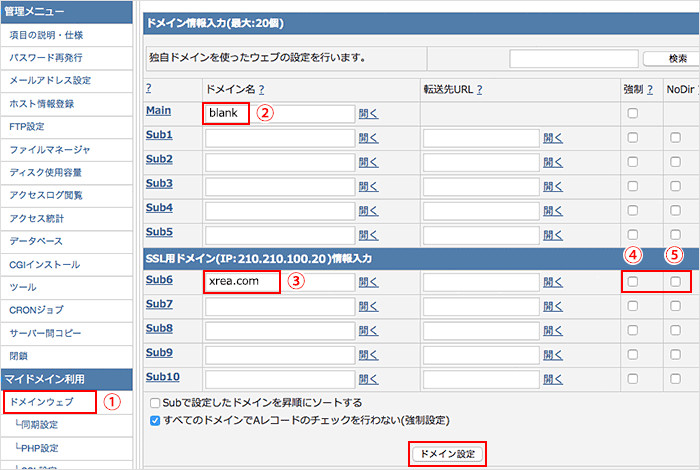The width and height of the screenshot is (700, 470).
Task: Toggle the Sub sort ascending checkbox
Action: coord(155,402)
